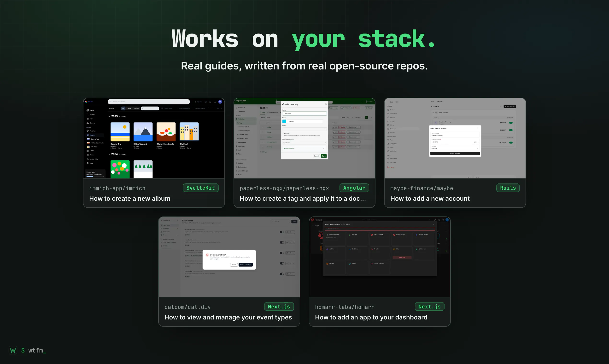The width and height of the screenshot is (609, 364).
Task: Toggle the Everyday Checking $8,240.15 account switch
Action: pyautogui.click(x=511, y=123)
